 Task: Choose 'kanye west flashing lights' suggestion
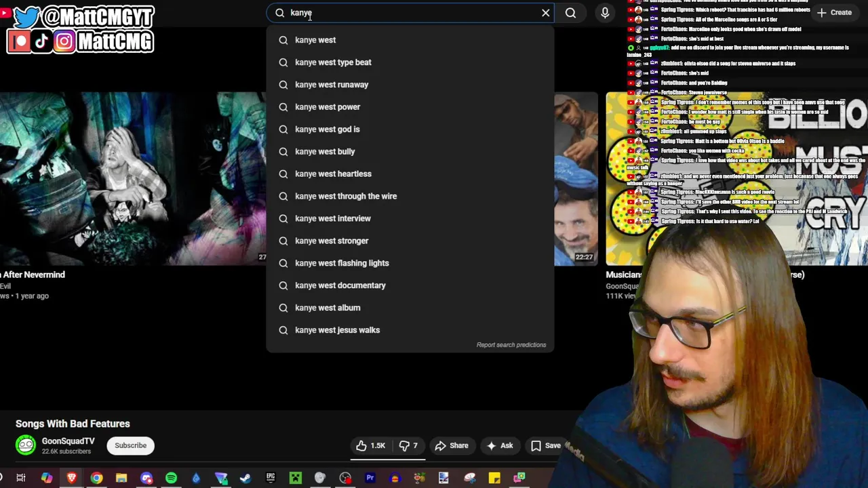tap(410, 264)
